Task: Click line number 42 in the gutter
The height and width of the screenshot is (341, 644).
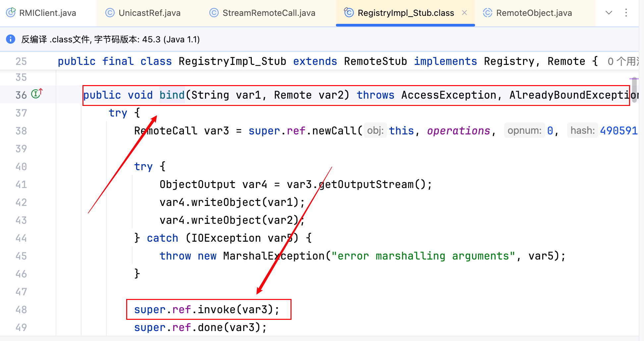Action: (x=21, y=202)
